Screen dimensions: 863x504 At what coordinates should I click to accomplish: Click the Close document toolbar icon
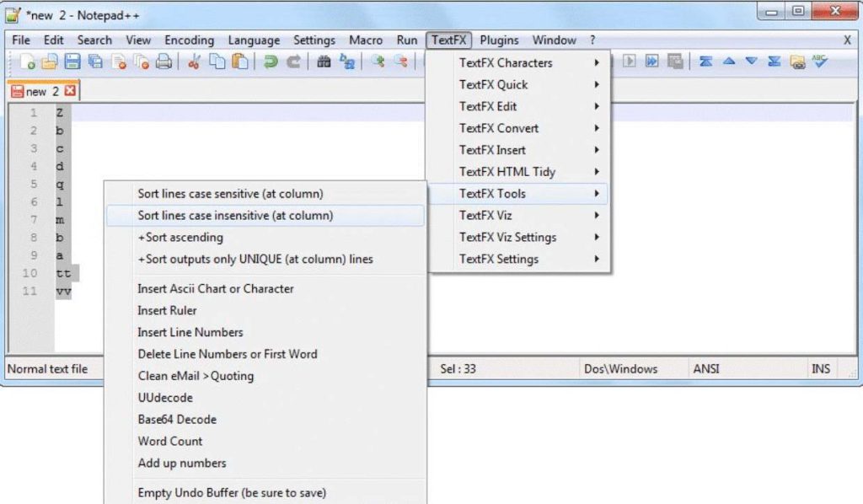click(x=118, y=62)
